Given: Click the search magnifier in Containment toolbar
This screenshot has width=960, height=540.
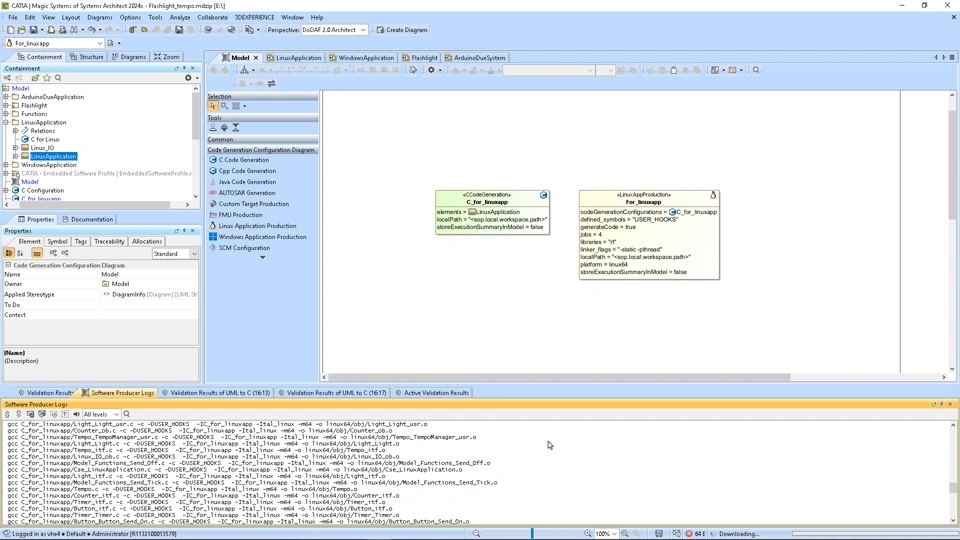Looking at the screenshot, I should click(x=58, y=78).
